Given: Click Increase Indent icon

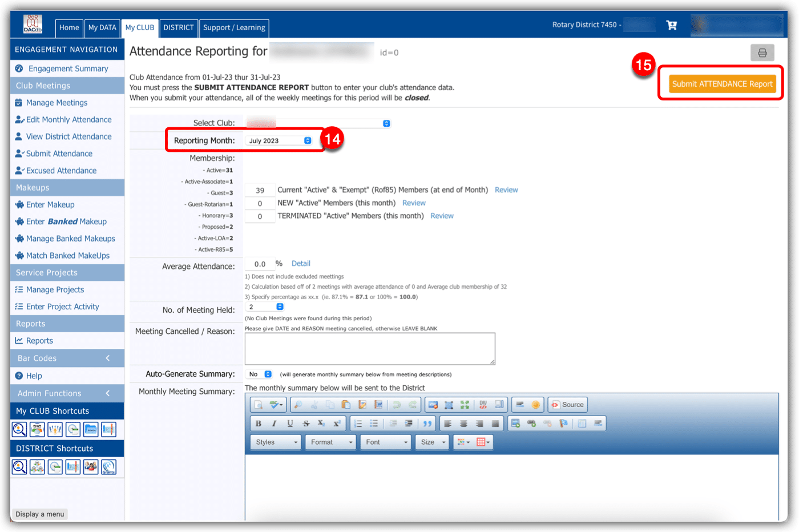Looking at the screenshot, I should click(x=409, y=424).
